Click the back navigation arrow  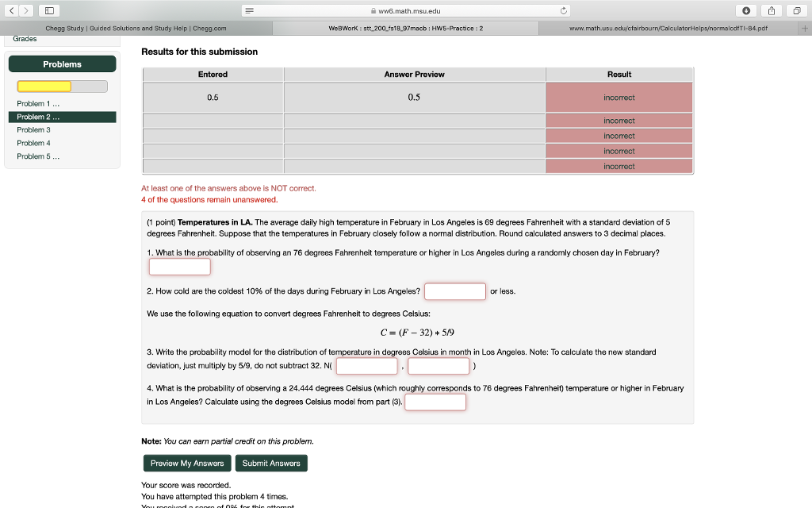[10, 10]
